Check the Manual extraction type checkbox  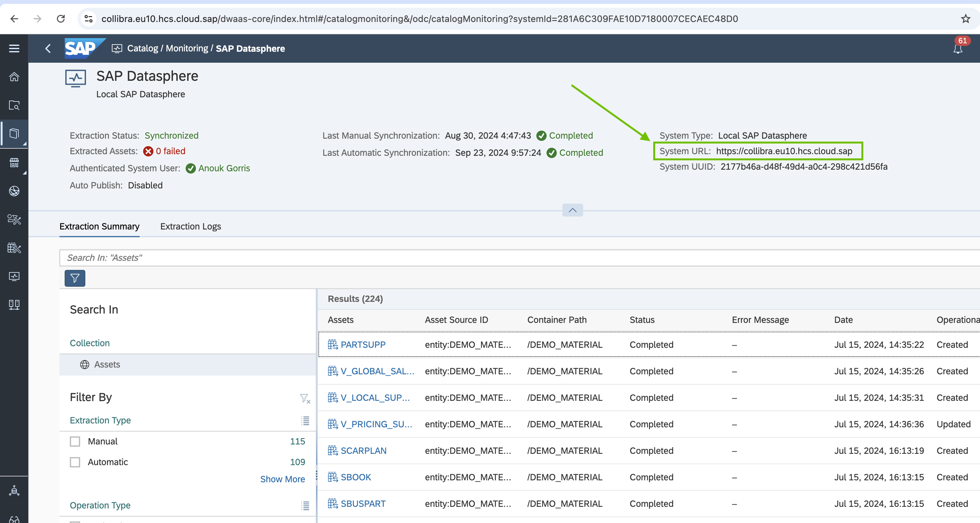(75, 441)
